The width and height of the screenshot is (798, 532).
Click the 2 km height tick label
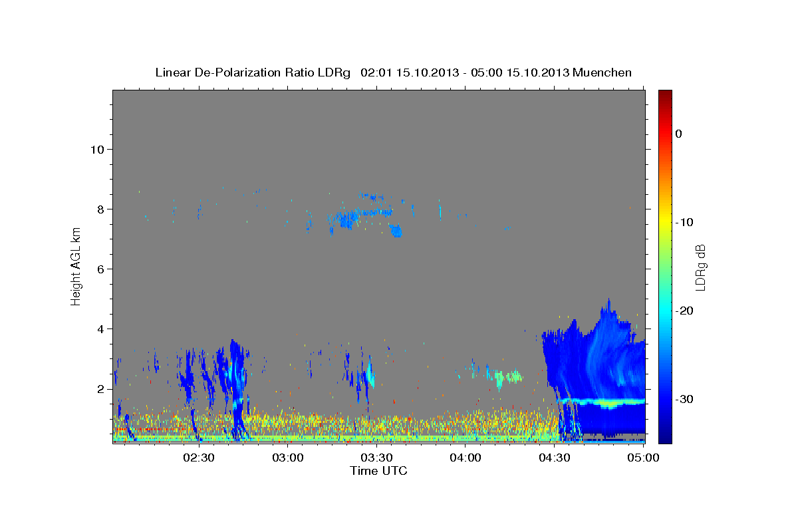pyautogui.click(x=100, y=388)
